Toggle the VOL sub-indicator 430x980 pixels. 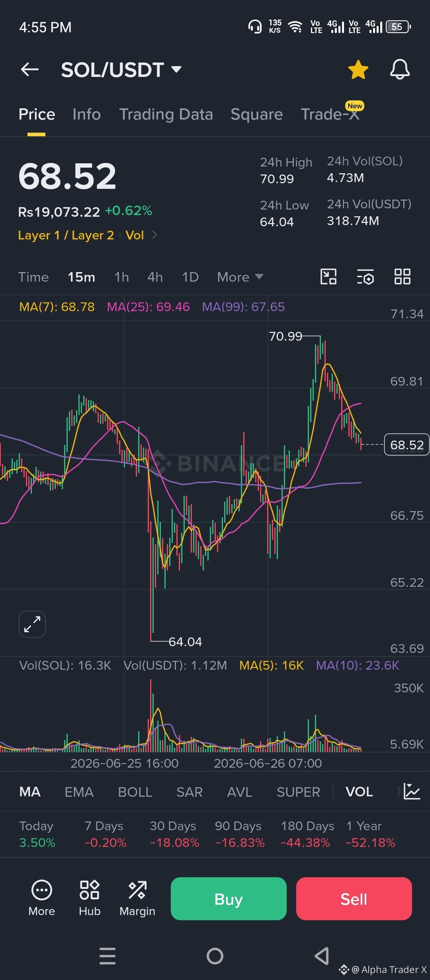(359, 792)
